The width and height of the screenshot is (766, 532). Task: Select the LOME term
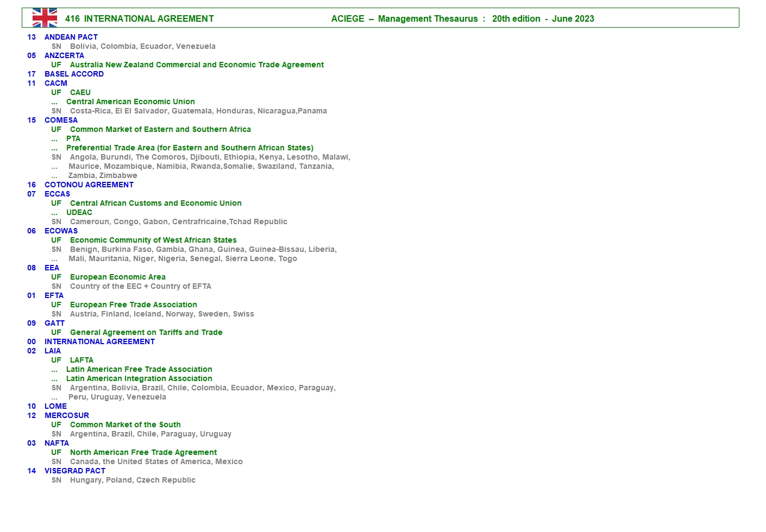(55, 406)
